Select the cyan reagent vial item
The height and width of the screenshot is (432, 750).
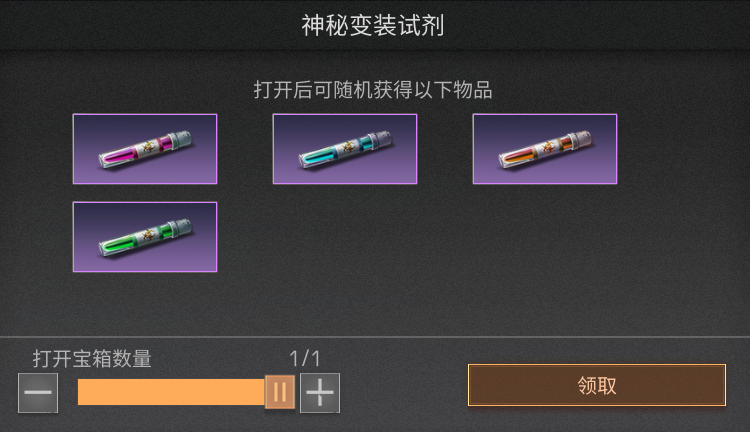pos(345,149)
